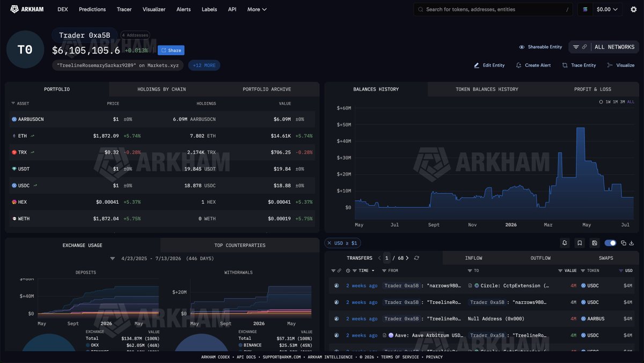Image resolution: width=644 pixels, height=363 pixels.
Task: Click the exchange usage date filter icon
Action: pyautogui.click(x=113, y=258)
